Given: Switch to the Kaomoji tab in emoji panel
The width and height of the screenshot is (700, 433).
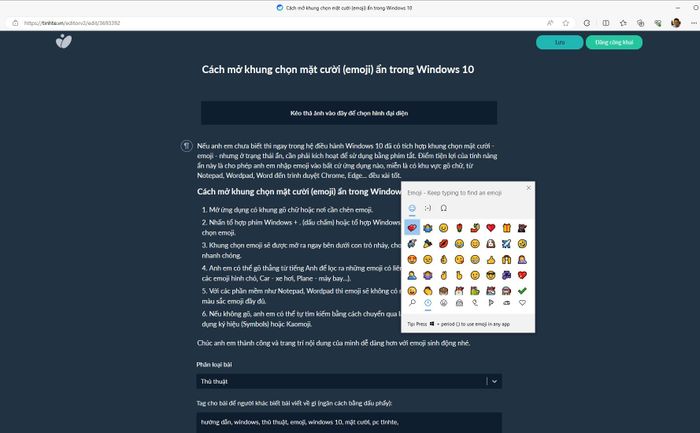Looking at the screenshot, I should click(428, 208).
